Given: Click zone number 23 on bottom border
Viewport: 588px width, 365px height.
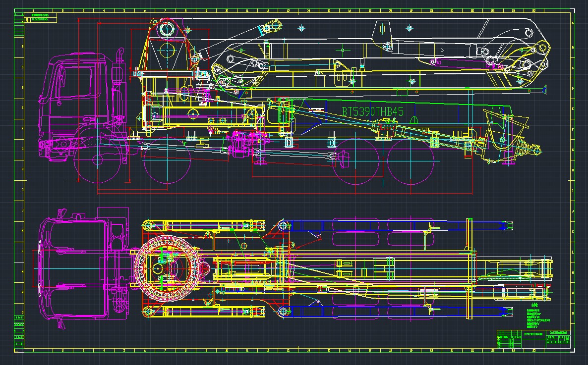Looking at the screenshot, I should click(x=493, y=351).
